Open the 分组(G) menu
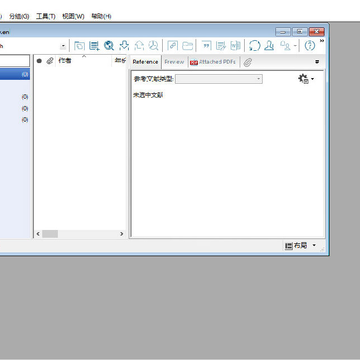 19,16
